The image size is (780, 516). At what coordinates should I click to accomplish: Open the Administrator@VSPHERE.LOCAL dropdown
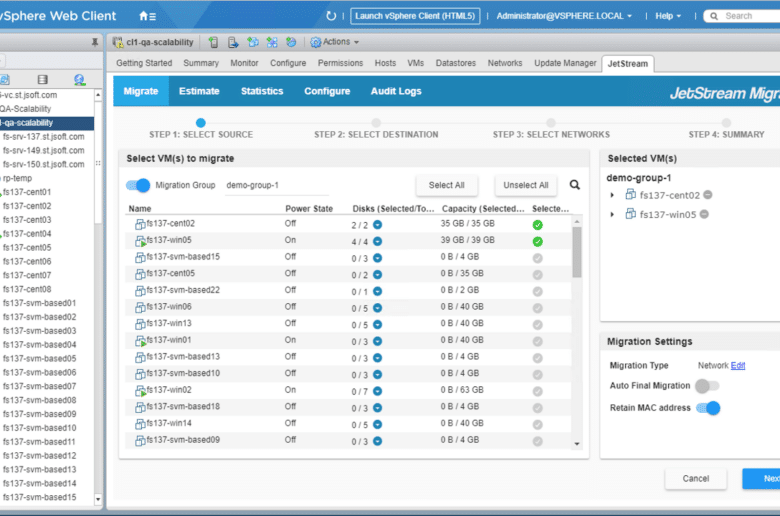(x=564, y=16)
